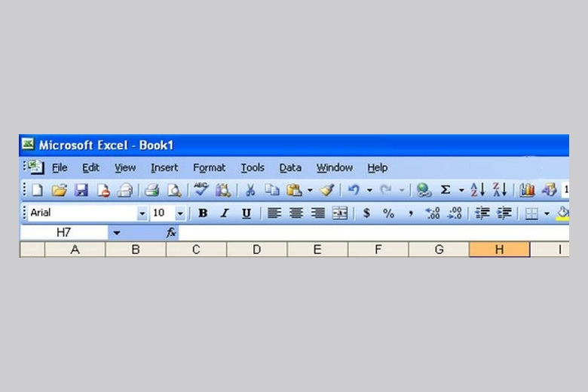The image size is (588, 392).
Task: Open the Window menu
Action: tap(335, 167)
